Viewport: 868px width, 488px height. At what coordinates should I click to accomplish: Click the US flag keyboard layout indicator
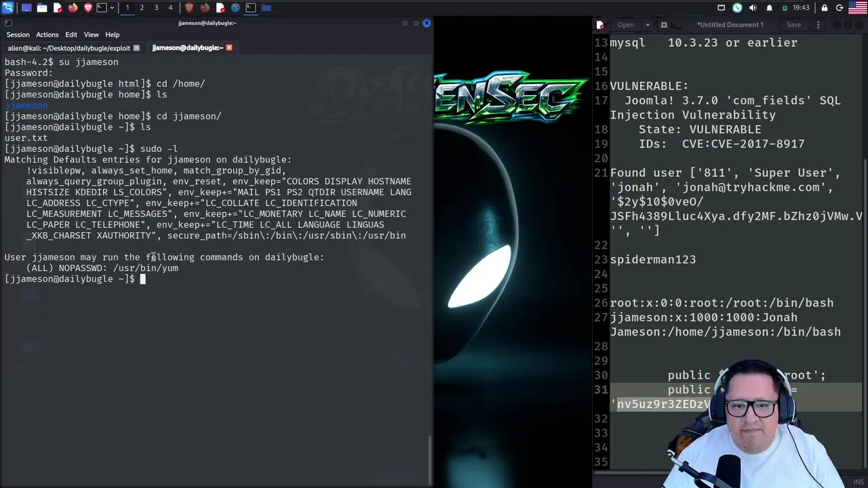tap(858, 7)
